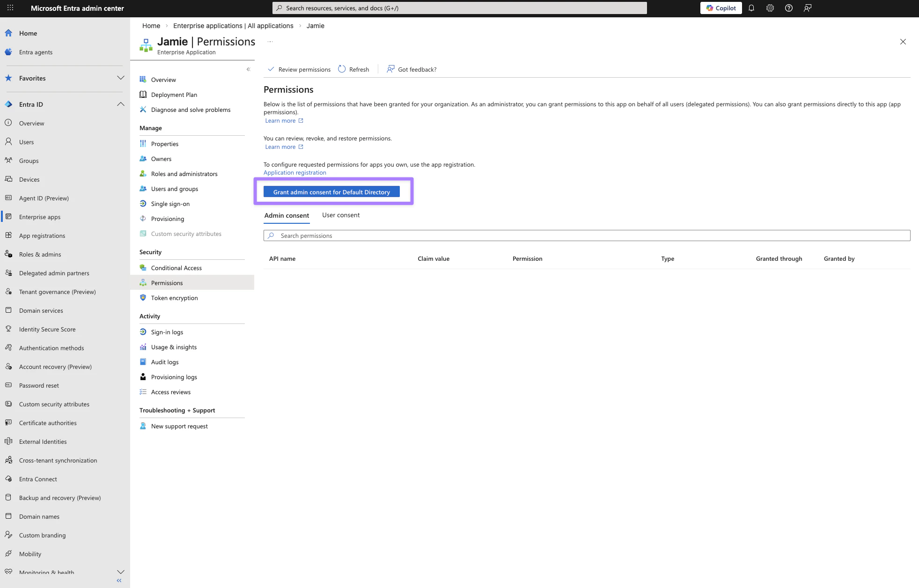Viewport: 919px width, 588px height.
Task: Open the header feedback person icon
Action: click(808, 8)
